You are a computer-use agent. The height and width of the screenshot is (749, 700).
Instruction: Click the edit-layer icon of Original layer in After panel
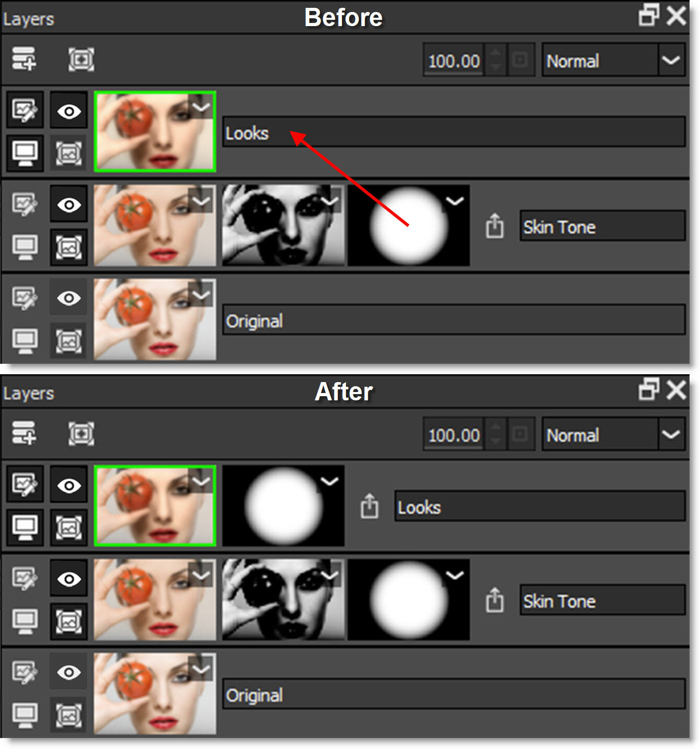pyautogui.click(x=25, y=672)
